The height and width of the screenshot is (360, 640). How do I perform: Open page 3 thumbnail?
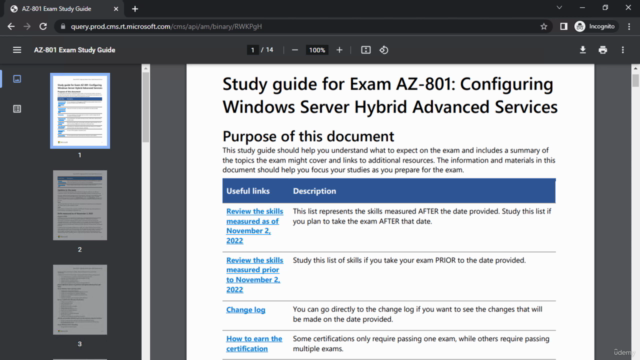(80, 300)
